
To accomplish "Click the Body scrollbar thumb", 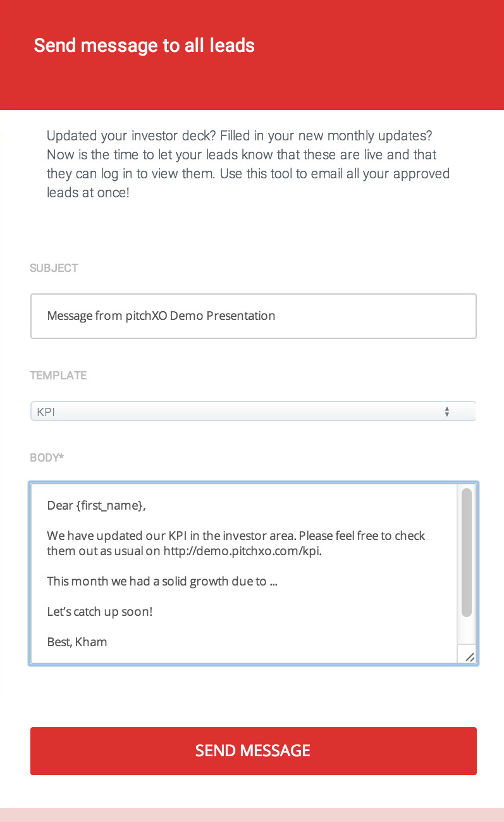I will coord(467,553).
